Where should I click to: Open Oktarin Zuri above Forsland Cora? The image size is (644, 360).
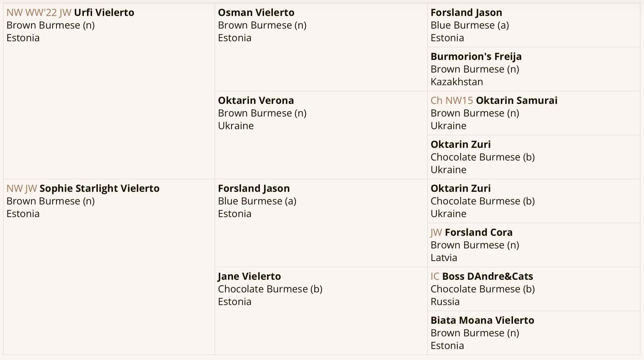(460, 189)
